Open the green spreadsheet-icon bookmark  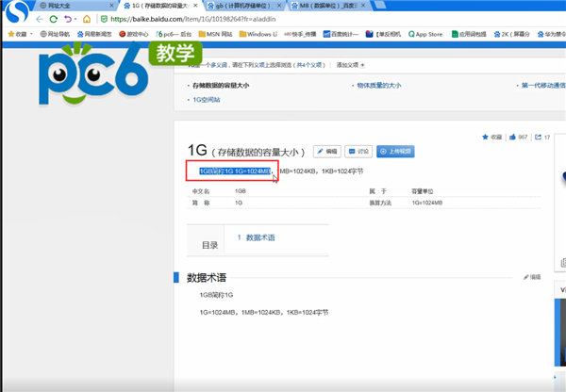click(469, 34)
